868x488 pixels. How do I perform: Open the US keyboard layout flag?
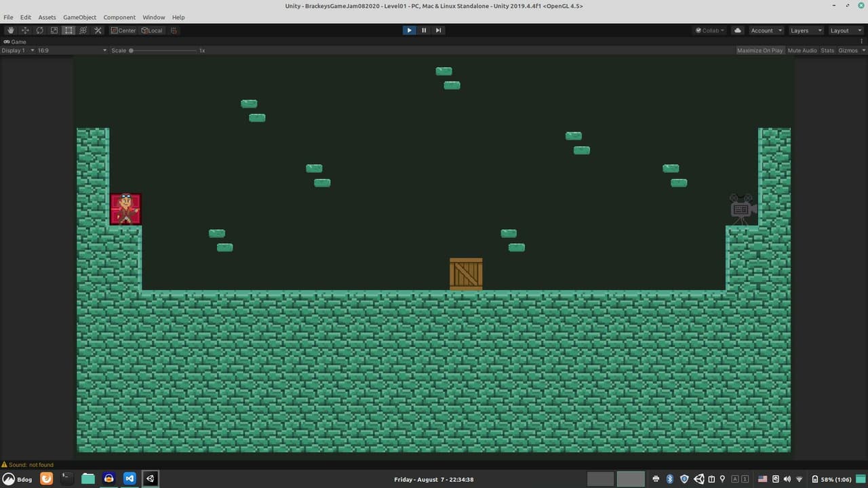(763, 479)
